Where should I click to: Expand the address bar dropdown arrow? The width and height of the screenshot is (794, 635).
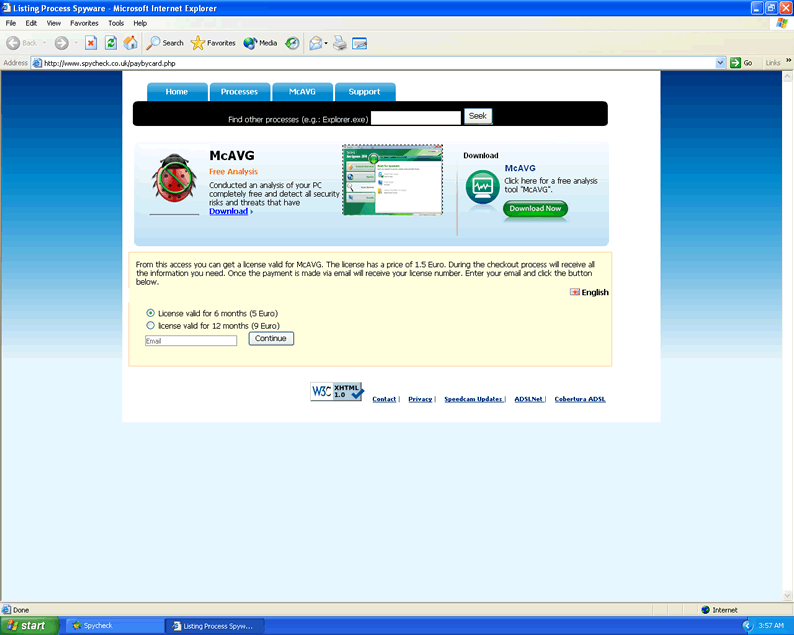720,62
